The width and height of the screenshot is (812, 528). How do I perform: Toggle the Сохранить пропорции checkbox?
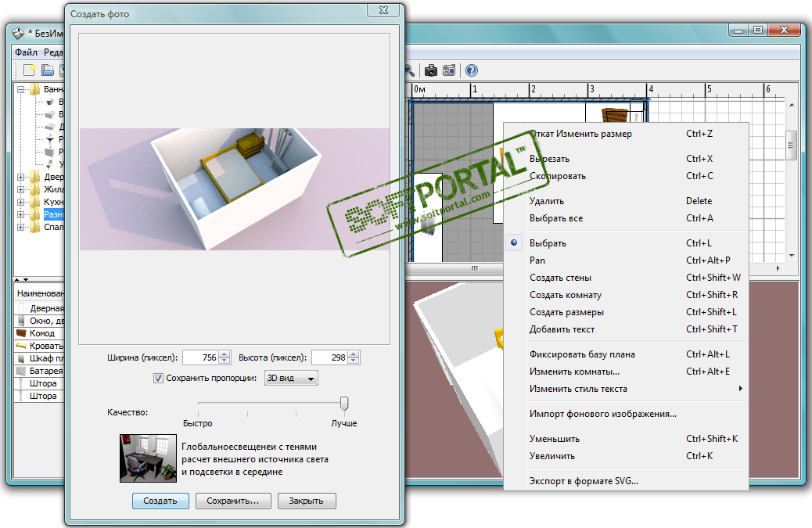click(159, 379)
